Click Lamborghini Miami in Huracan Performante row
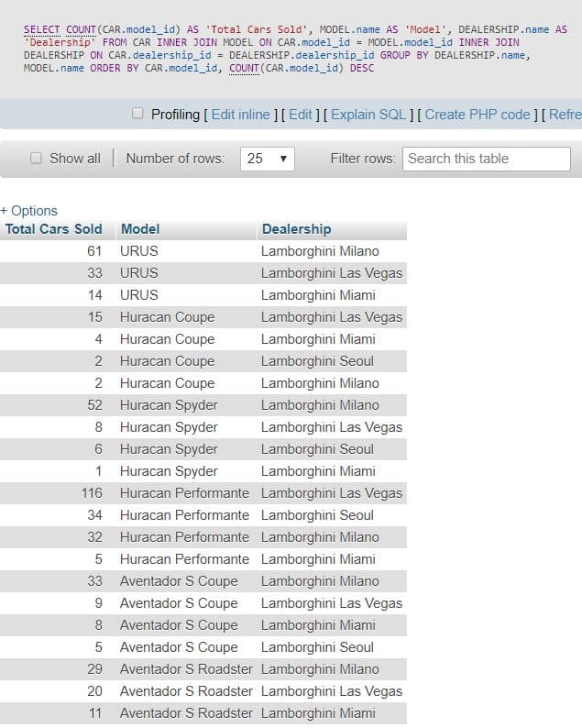Viewport: 582px width, 728px height. (x=318, y=559)
